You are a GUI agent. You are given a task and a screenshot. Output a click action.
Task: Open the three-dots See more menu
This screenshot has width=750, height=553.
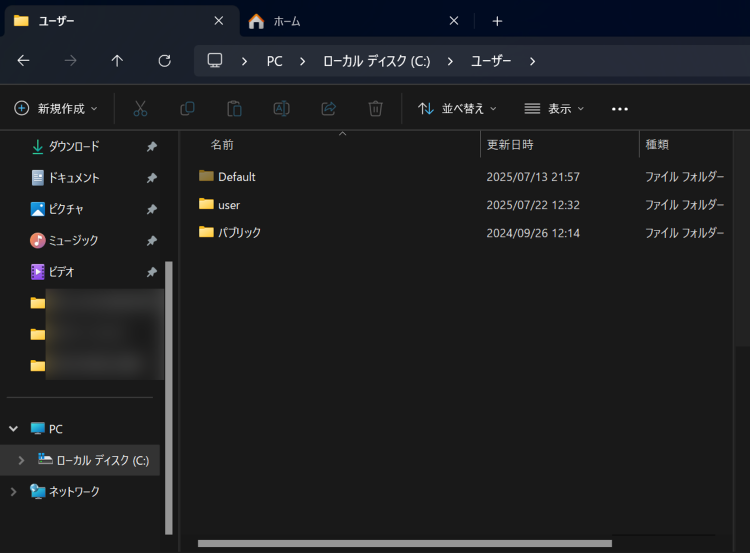point(620,109)
